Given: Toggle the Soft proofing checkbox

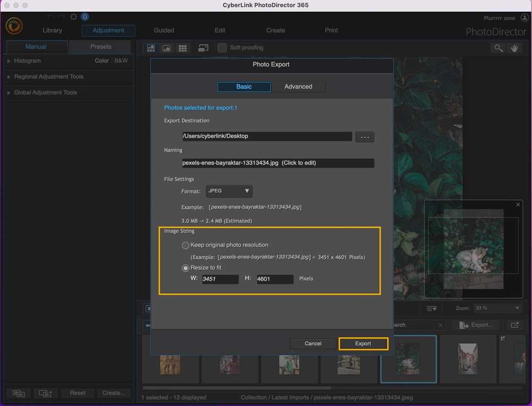Looking at the screenshot, I should coord(222,47).
